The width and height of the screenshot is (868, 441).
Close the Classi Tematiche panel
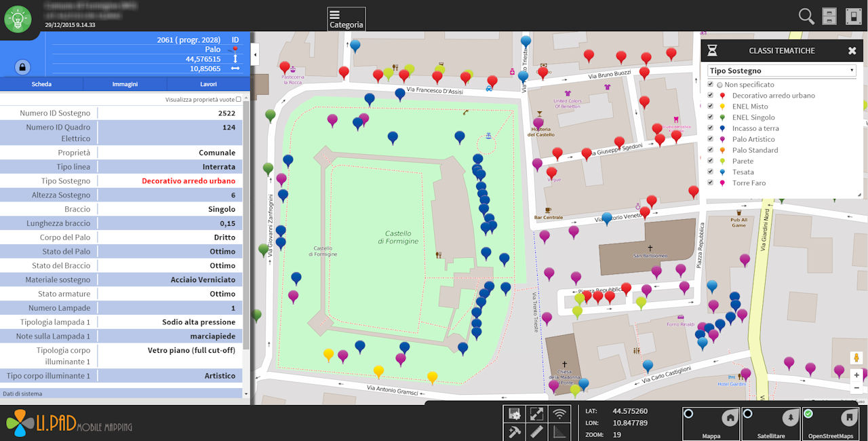[x=852, y=51]
